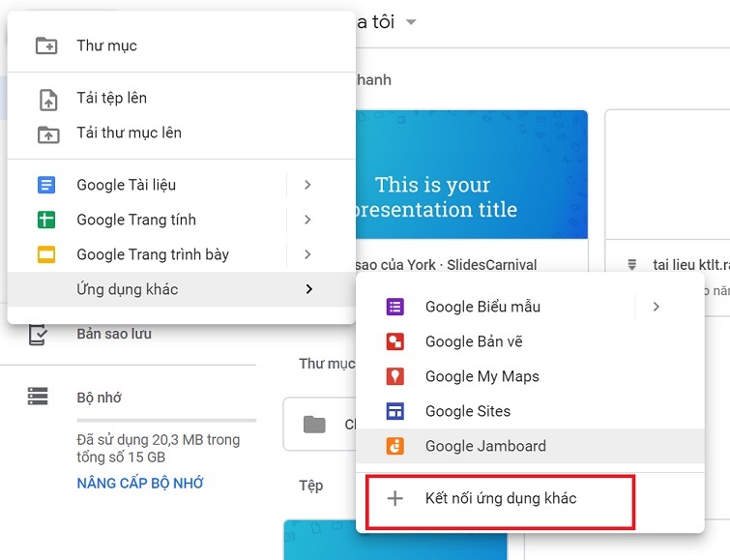Select Thư mục to create a new folder

point(182,45)
